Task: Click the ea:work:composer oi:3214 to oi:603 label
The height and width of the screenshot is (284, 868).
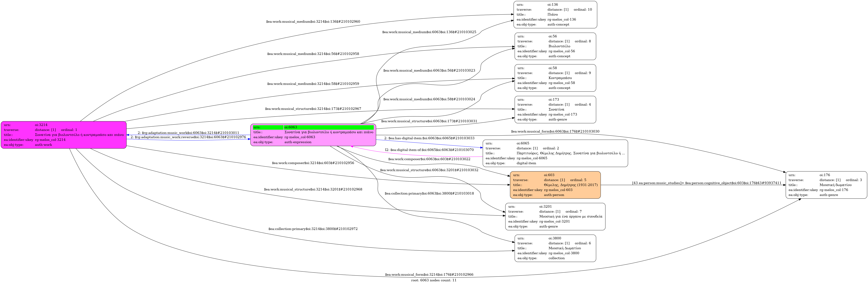Action: (x=313, y=163)
